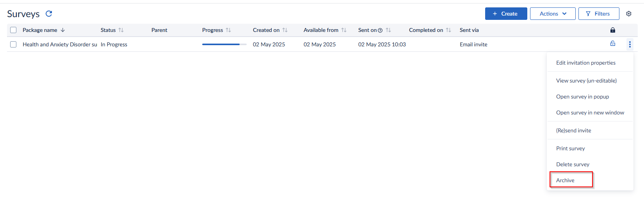Select all surveys checkbox in header

click(x=13, y=30)
